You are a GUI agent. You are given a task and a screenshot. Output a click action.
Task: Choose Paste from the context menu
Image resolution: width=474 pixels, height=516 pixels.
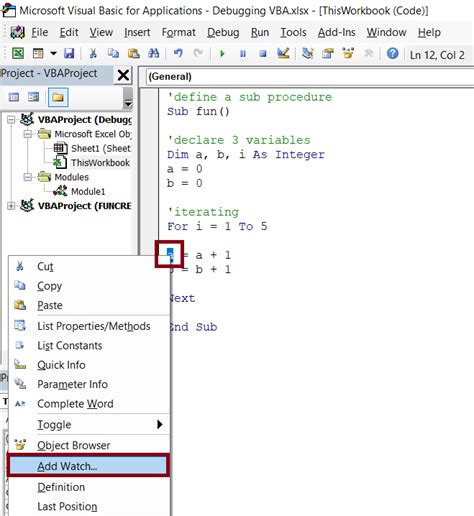(89, 305)
